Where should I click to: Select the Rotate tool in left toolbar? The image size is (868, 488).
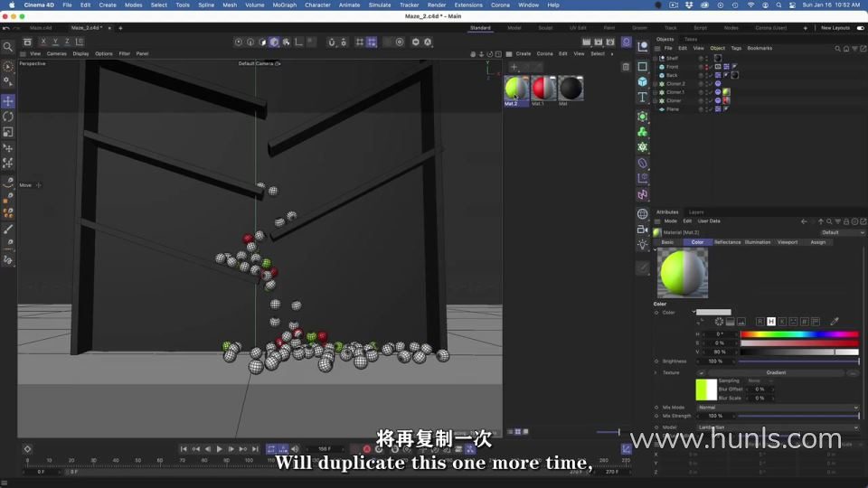coord(8,117)
